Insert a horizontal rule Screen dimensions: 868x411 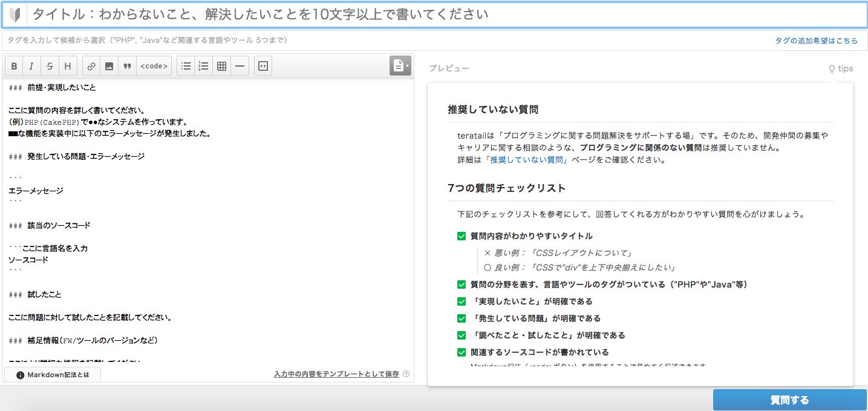pyautogui.click(x=240, y=67)
